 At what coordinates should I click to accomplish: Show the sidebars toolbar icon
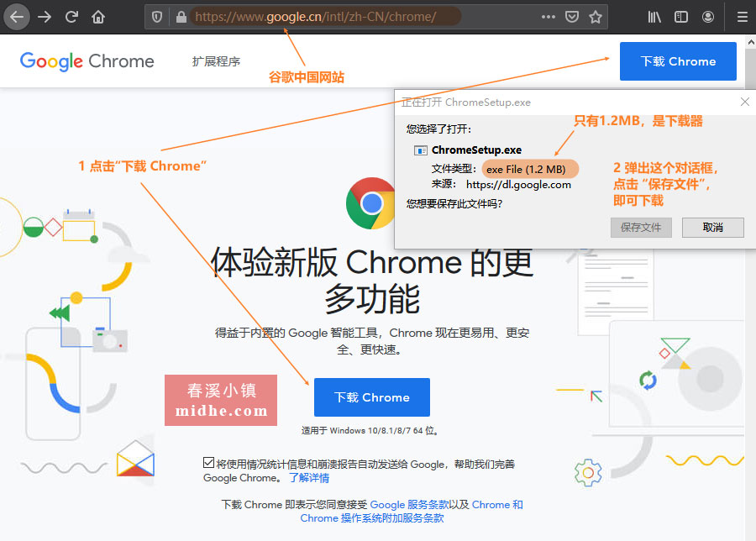pos(681,17)
